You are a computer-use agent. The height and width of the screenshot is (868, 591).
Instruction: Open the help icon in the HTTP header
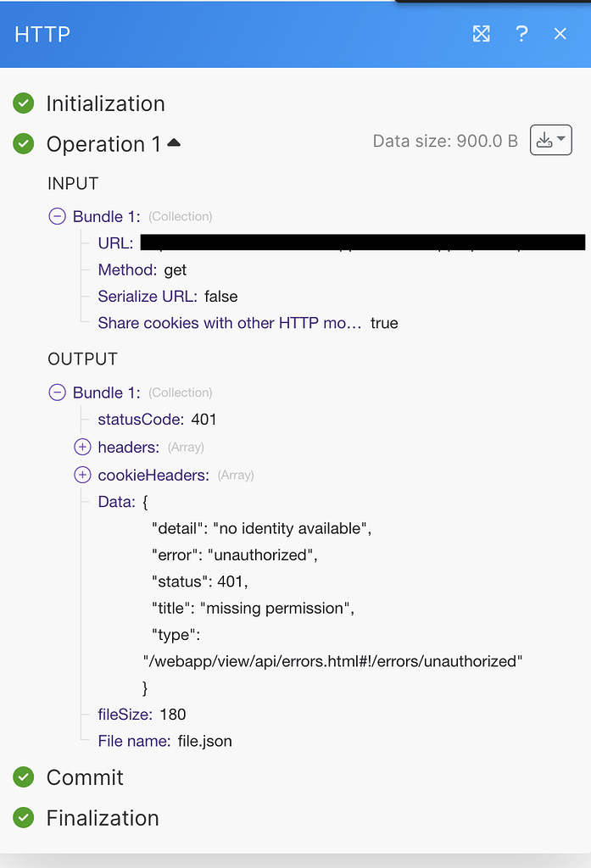[x=521, y=34]
